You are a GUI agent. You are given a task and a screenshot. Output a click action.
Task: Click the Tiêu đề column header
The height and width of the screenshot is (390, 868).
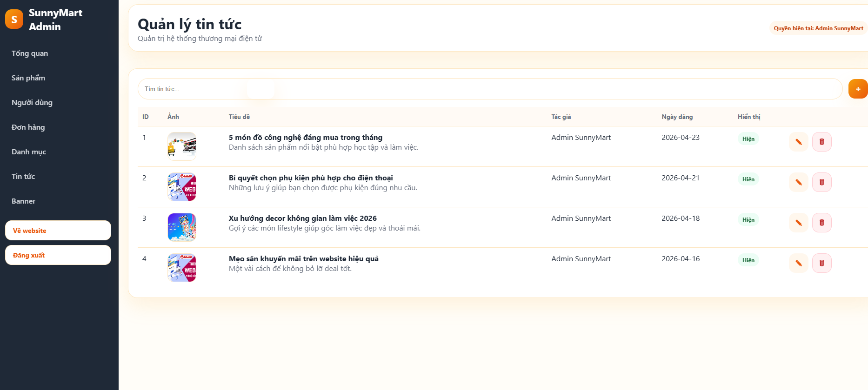click(239, 117)
